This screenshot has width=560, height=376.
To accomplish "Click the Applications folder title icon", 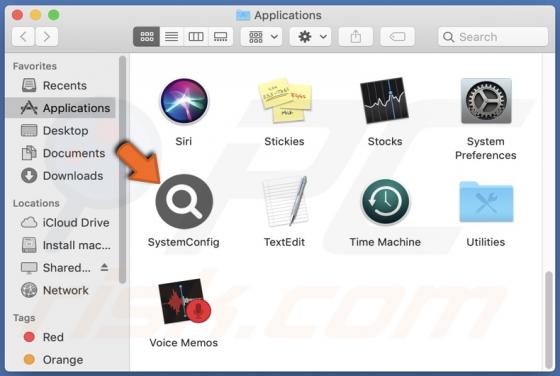I will (x=243, y=15).
